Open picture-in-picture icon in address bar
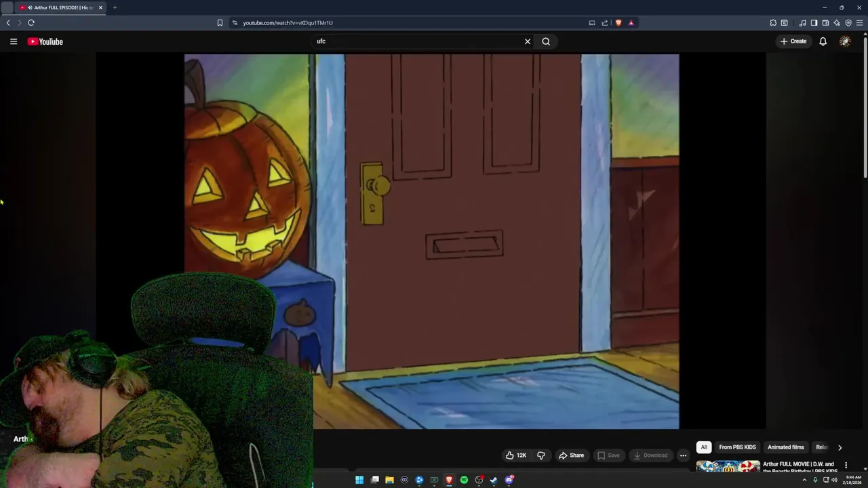868x488 pixels. (592, 22)
